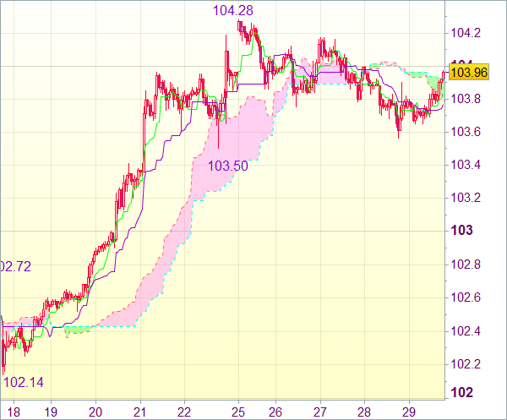
Task: Click the 102.8 price axis label
Action: 466,265
